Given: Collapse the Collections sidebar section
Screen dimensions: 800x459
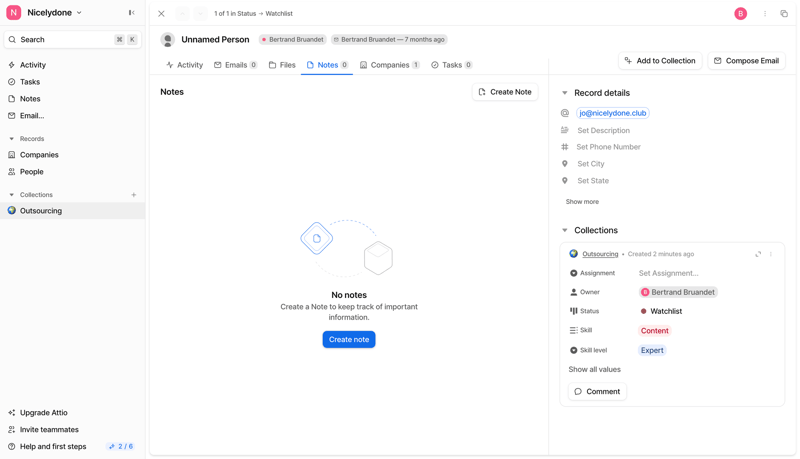Looking at the screenshot, I should [x=12, y=195].
